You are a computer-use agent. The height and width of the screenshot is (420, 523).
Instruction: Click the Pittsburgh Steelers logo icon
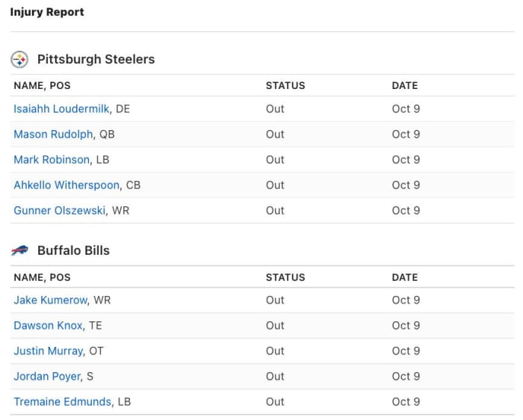pos(19,59)
